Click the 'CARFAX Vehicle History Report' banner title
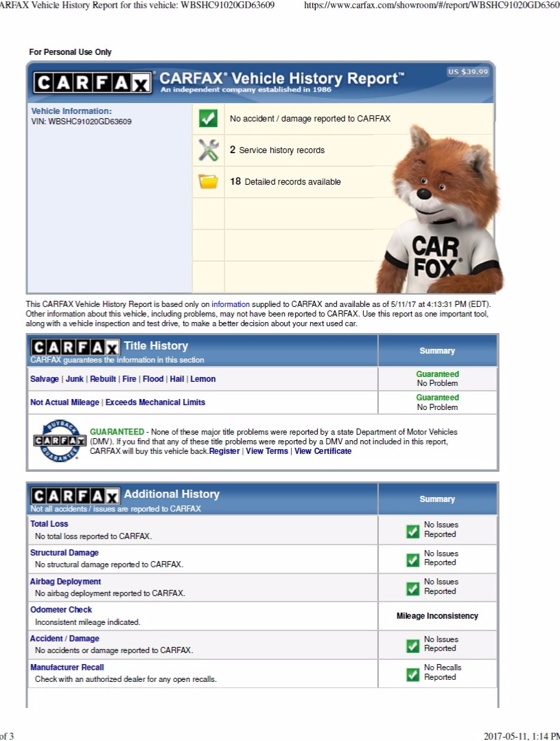The width and height of the screenshot is (560, 741). (x=282, y=78)
